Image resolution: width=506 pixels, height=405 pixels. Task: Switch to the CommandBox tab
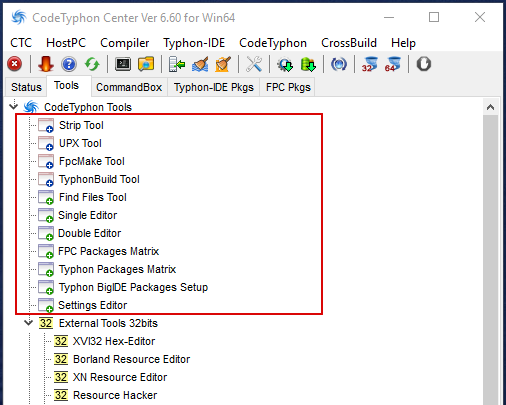click(x=129, y=87)
